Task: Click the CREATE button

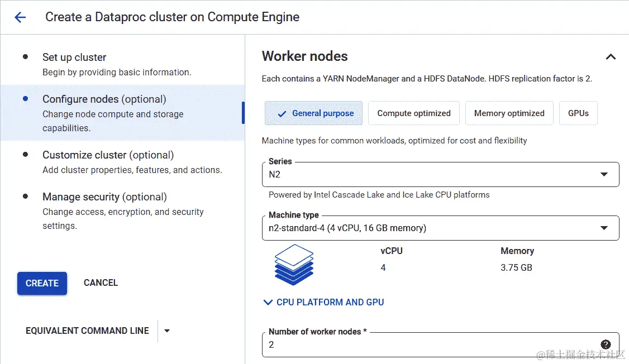Action: [42, 283]
